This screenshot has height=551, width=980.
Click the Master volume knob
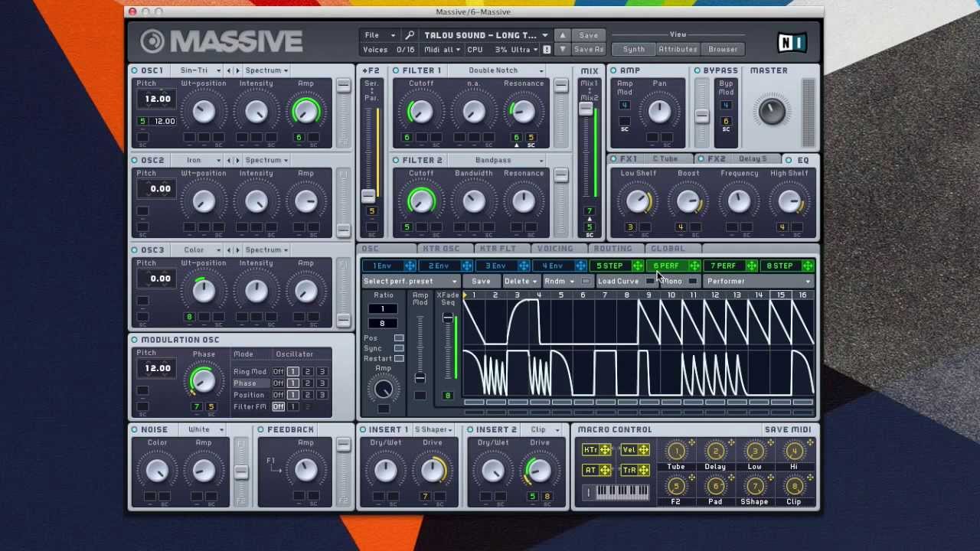pos(772,112)
